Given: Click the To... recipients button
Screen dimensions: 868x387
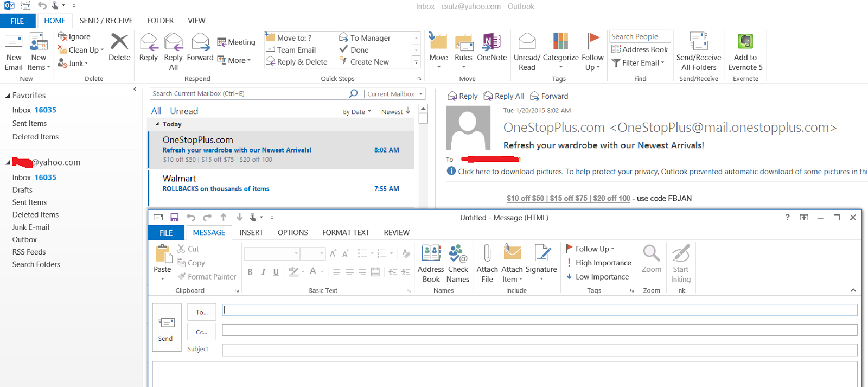Looking at the screenshot, I should coord(202,312).
